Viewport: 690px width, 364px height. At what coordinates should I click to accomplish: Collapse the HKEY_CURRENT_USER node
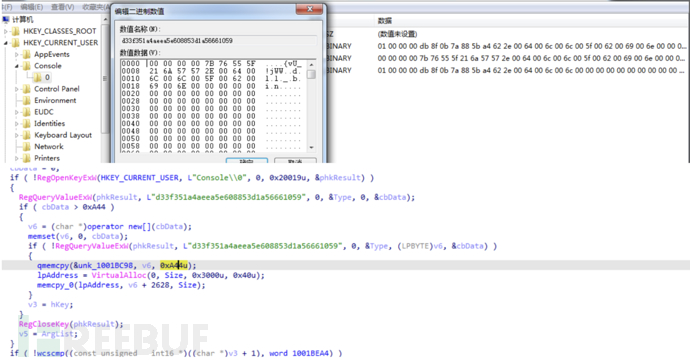(6, 43)
